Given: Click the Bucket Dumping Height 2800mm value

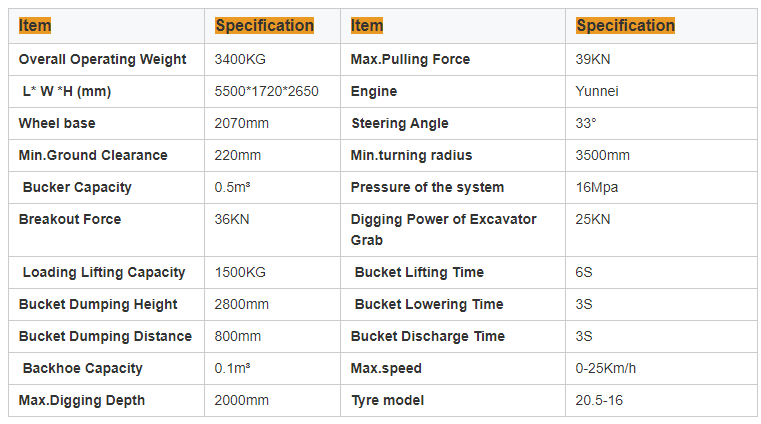Looking at the screenshot, I should coord(242,304).
